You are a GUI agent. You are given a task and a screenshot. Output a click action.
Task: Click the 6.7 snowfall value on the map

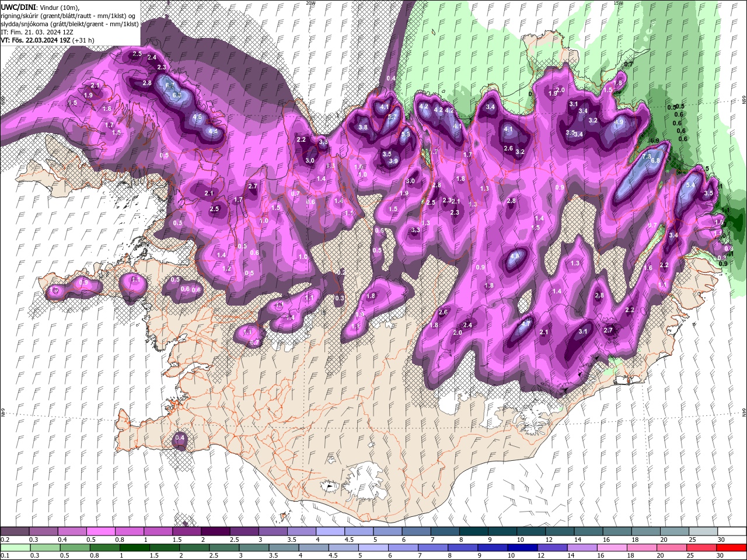(170, 86)
